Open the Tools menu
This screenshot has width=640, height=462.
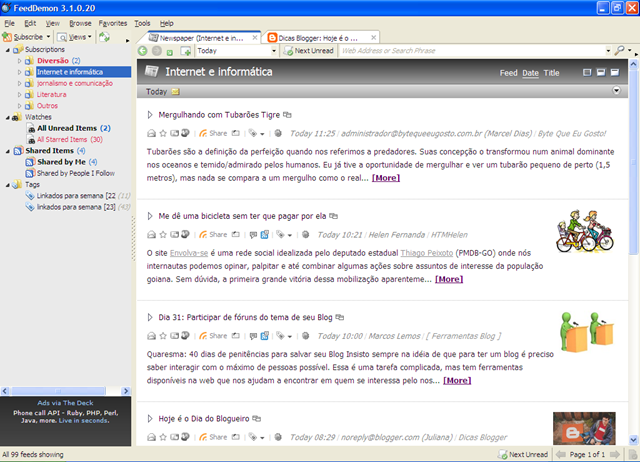(x=142, y=23)
